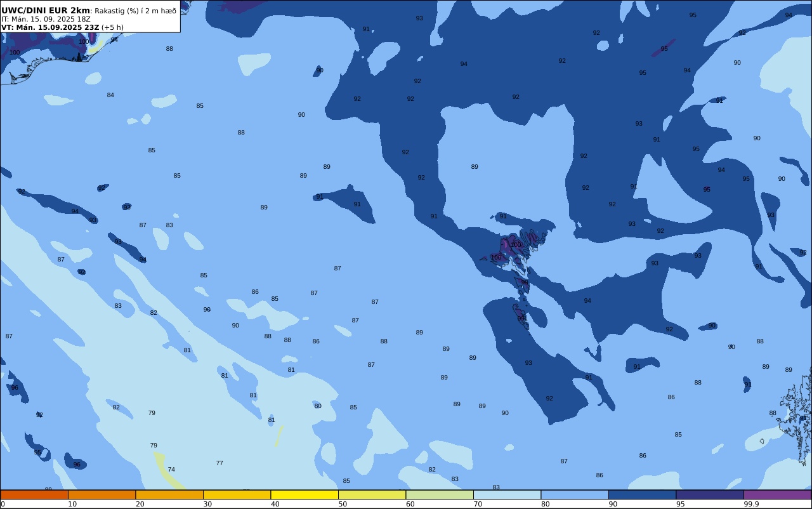Select the orange 10–20 legend swatch
Image resolution: width=812 pixels, height=509 pixels.
click(101, 494)
